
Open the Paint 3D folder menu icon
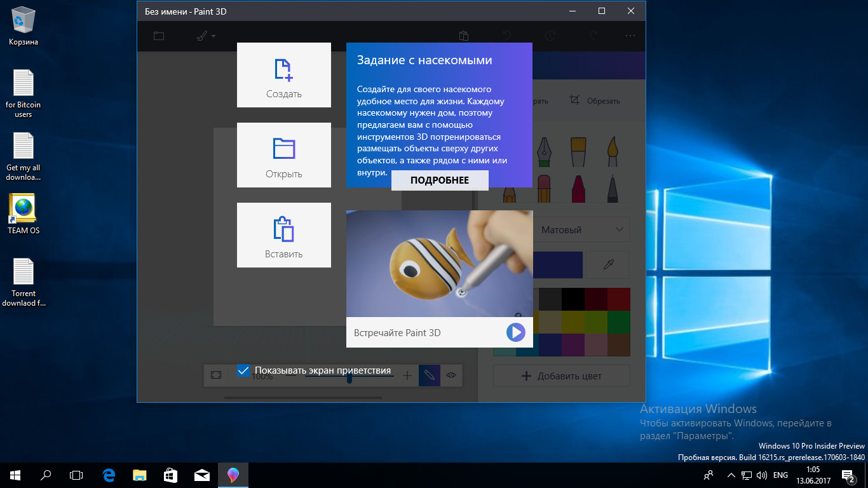[159, 36]
